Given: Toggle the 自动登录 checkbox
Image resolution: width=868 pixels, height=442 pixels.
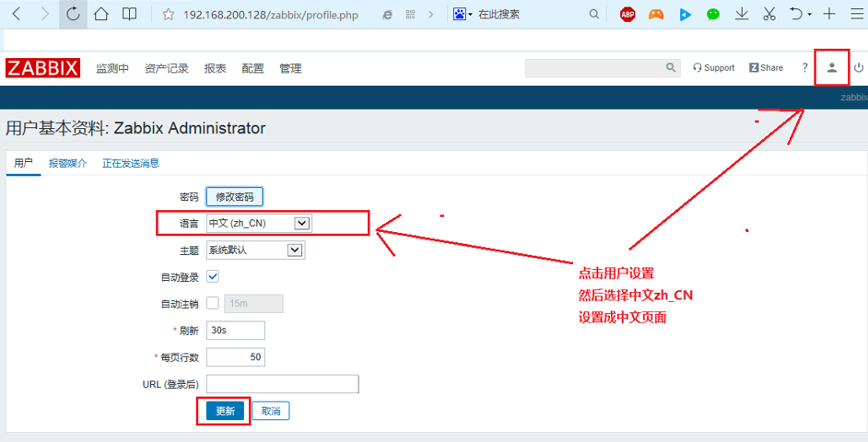Looking at the screenshot, I should click(213, 276).
